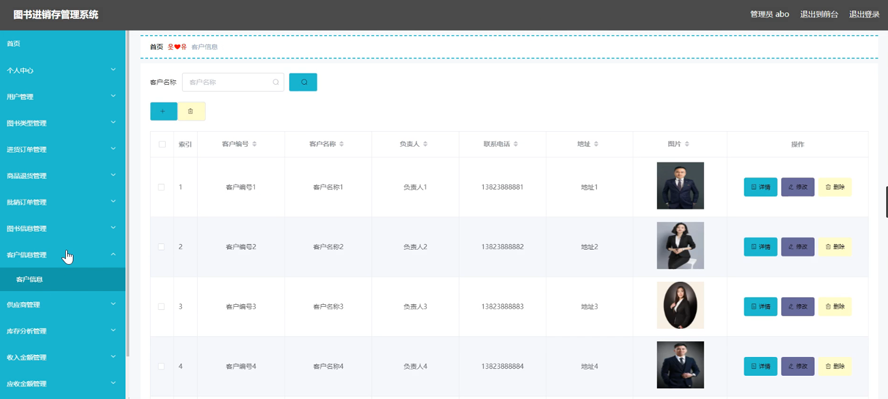Click yellow 删除 button in row 2
888x399 pixels.
pyautogui.click(x=835, y=247)
